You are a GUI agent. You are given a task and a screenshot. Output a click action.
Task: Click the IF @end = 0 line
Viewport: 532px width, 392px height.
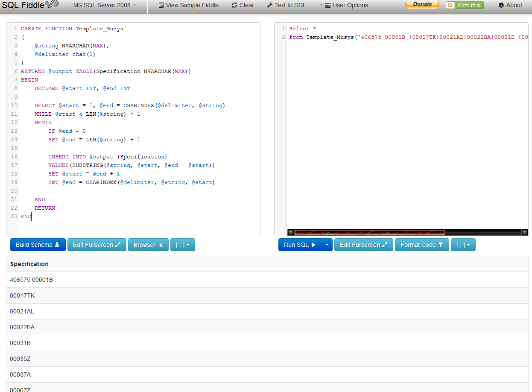click(67, 131)
